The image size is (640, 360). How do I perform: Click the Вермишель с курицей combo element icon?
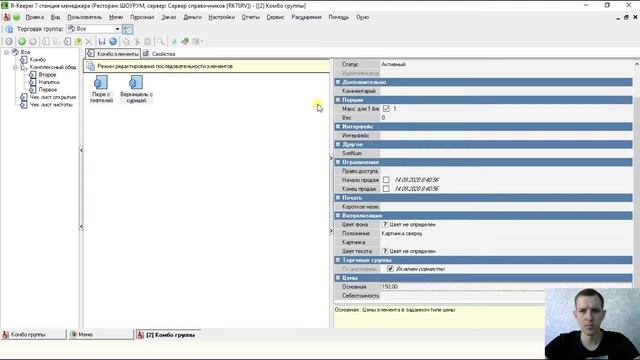[x=136, y=82]
